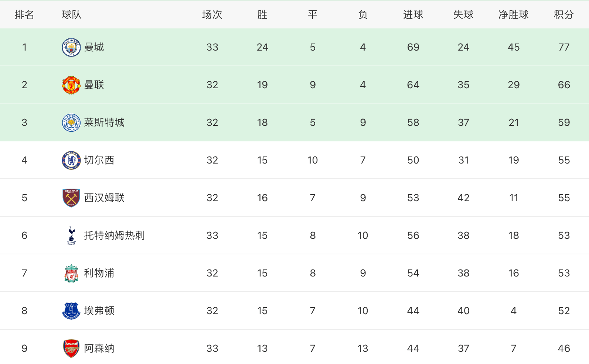
Task: Click the Everton club crest
Action: click(x=71, y=311)
